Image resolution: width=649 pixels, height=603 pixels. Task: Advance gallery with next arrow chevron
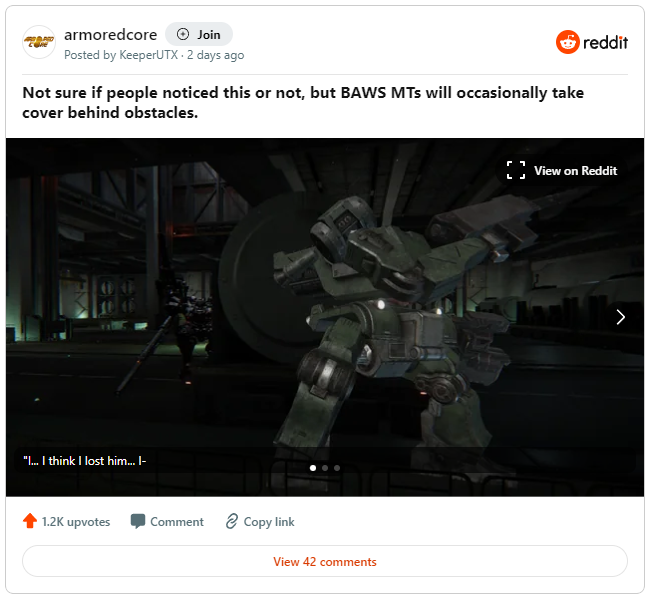620,317
